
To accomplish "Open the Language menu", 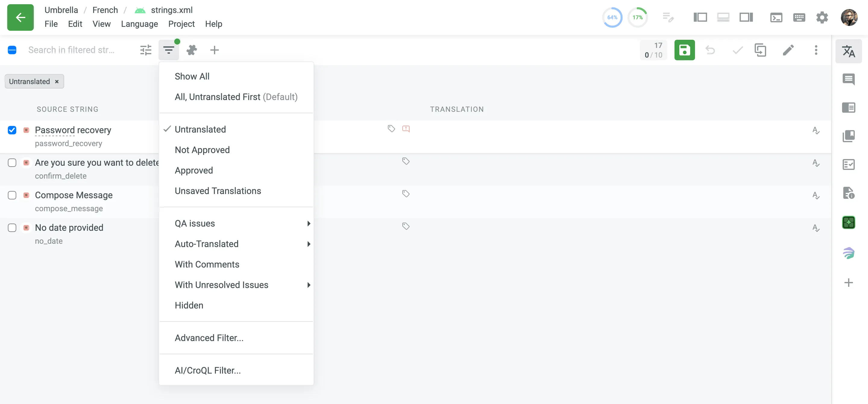I will 139,24.
